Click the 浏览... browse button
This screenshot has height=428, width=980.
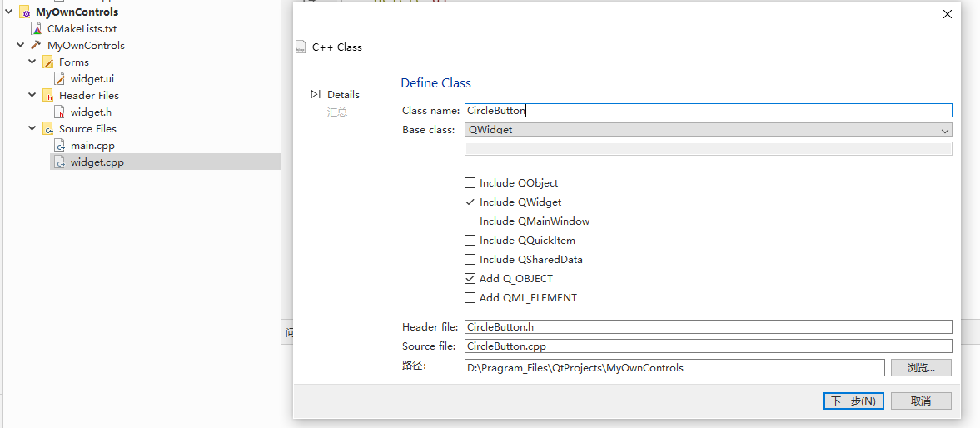920,368
